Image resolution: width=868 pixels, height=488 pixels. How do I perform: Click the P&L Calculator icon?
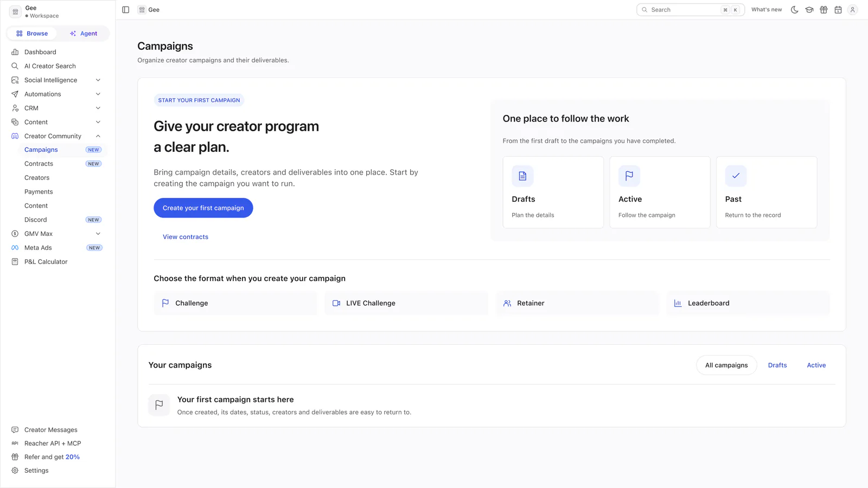tap(15, 262)
